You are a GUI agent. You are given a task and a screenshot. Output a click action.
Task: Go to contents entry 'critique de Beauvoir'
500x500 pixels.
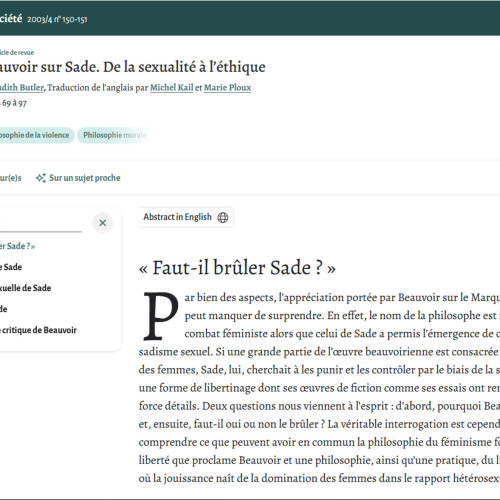tap(38, 330)
